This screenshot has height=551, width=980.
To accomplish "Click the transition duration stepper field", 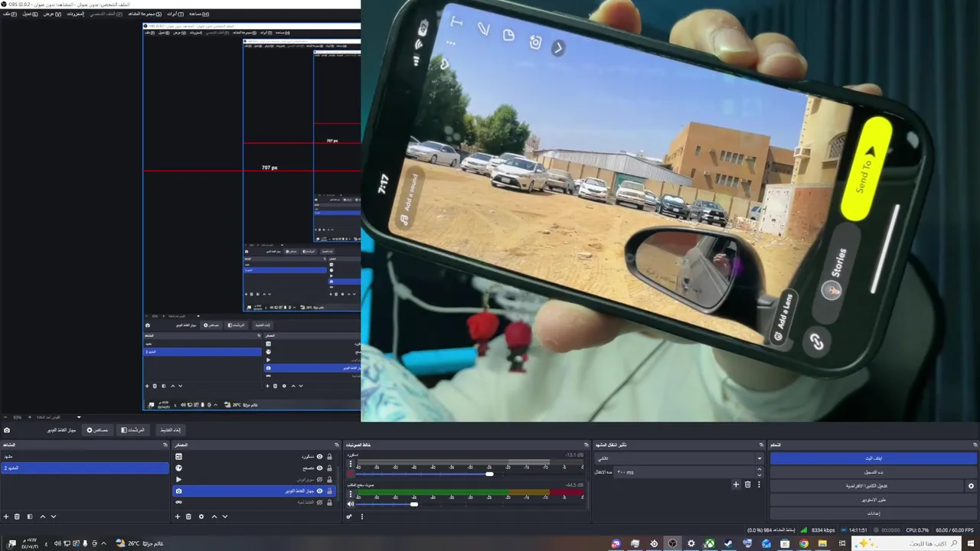I will [689, 472].
